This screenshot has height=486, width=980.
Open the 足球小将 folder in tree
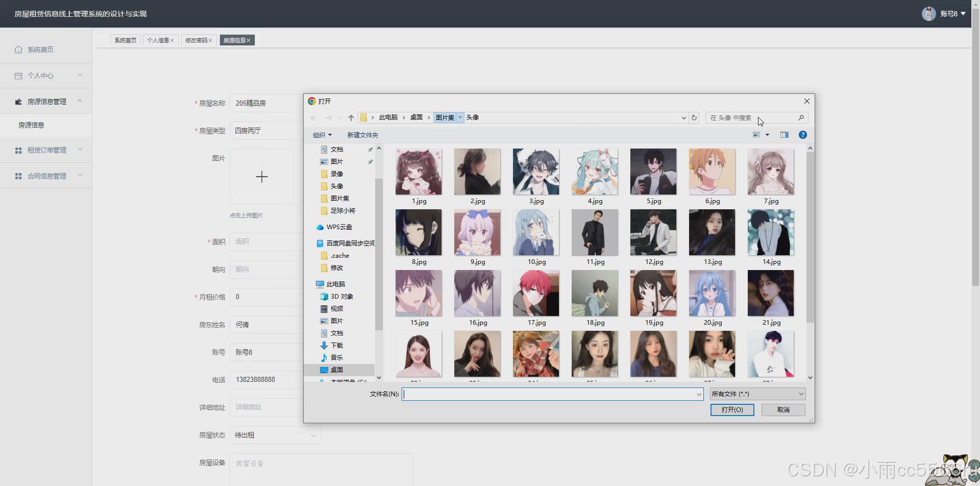(337, 211)
